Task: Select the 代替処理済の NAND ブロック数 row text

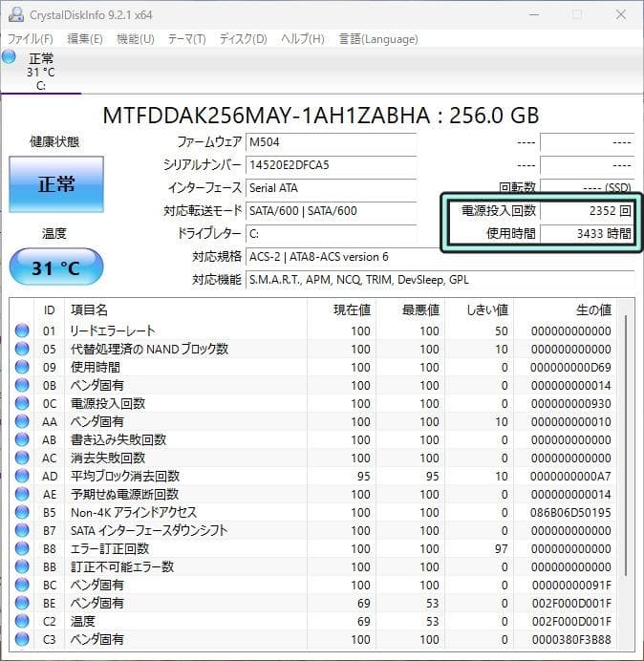Action: coord(149,349)
